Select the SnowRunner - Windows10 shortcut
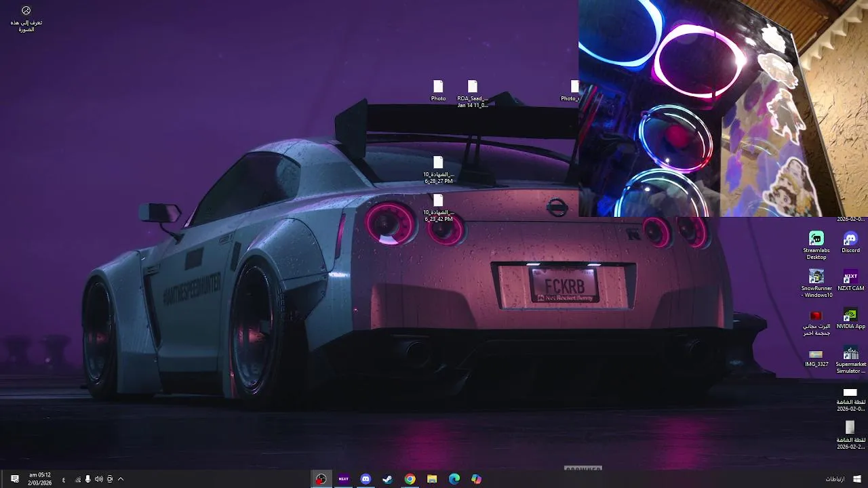This screenshot has height=488, width=868. tap(816, 283)
